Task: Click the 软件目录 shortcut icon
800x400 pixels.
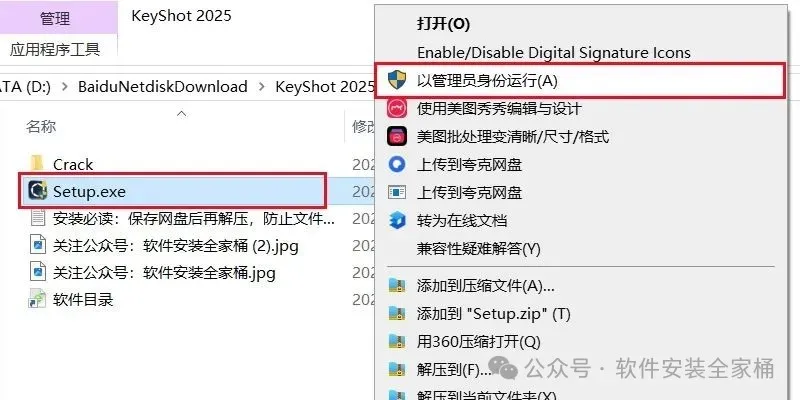Action: pyautogui.click(x=38, y=299)
